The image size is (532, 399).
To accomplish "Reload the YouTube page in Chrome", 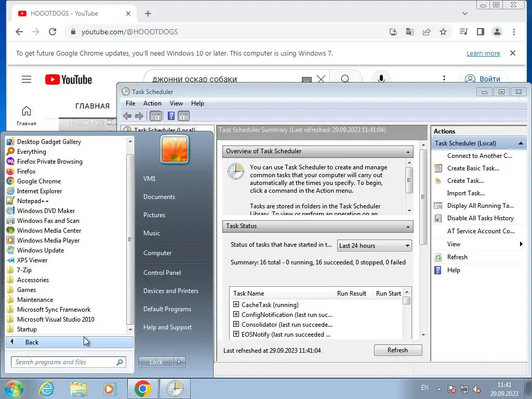I will (x=52, y=32).
